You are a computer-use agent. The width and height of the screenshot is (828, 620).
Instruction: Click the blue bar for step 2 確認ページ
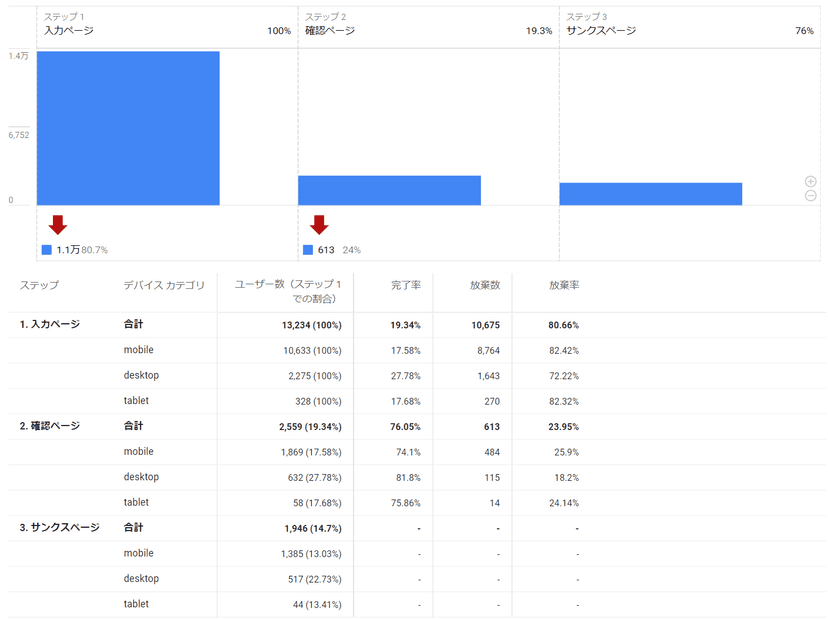pos(390,190)
